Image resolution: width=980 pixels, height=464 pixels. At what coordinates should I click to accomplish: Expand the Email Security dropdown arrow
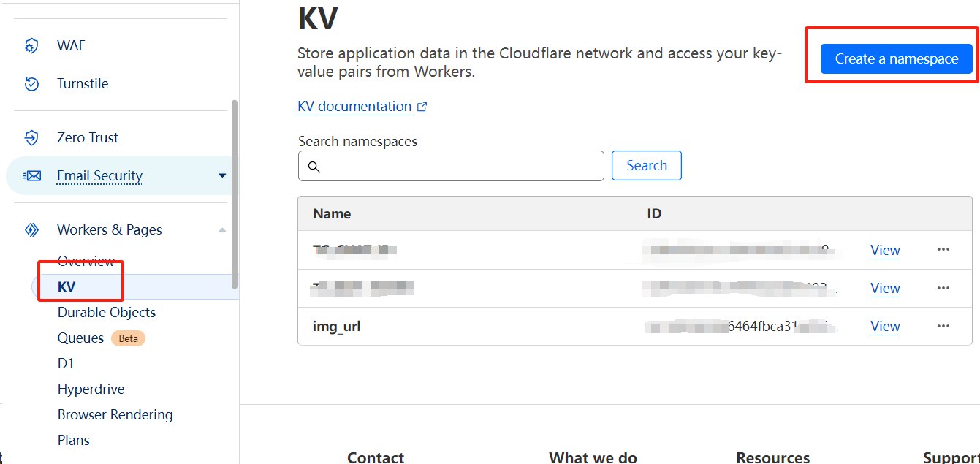pyautogui.click(x=222, y=175)
